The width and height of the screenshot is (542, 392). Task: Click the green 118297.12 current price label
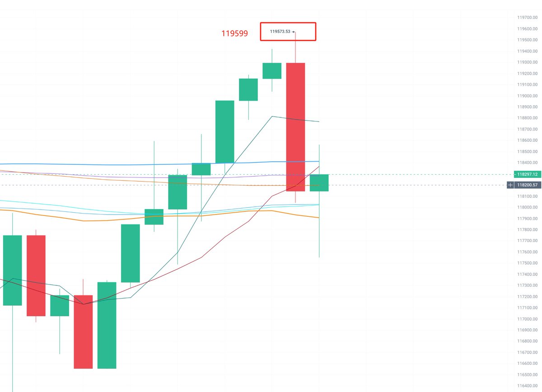point(527,174)
